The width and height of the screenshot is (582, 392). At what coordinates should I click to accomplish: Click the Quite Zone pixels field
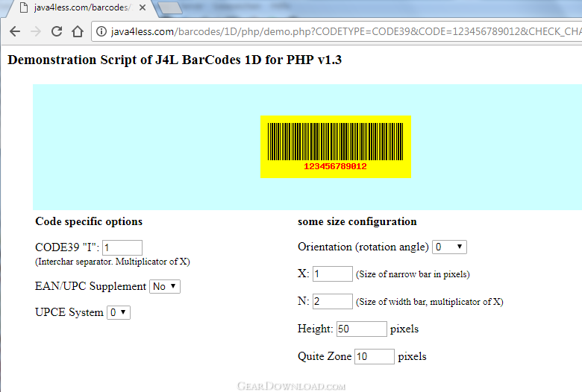click(374, 356)
